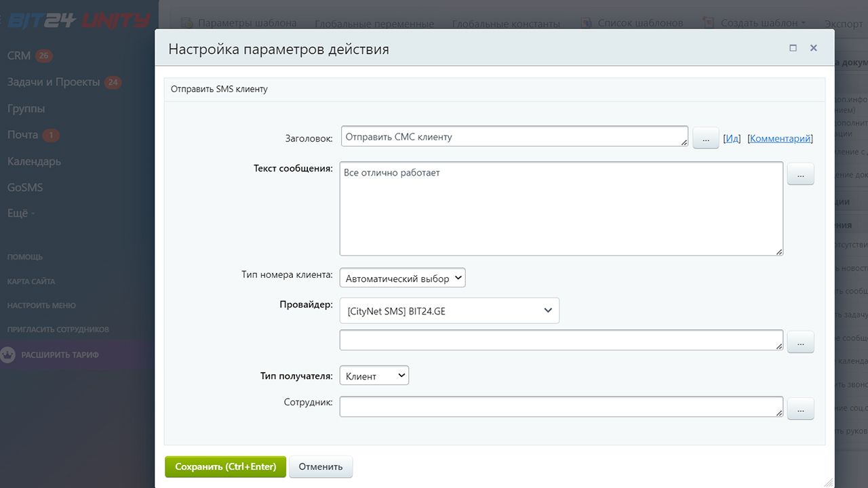
Task: Open the Комментарий link
Action: pyautogui.click(x=780, y=138)
